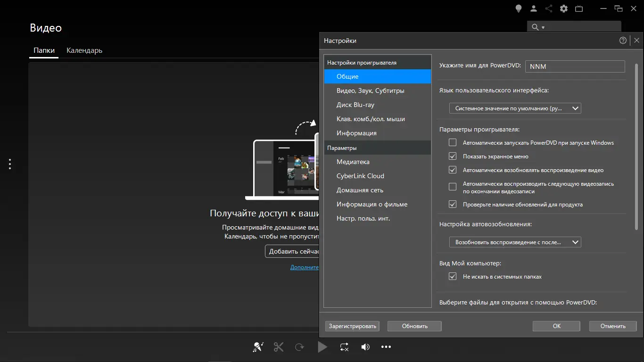Open the user account icon
Screen dimensions: 644x362
(534, 8)
